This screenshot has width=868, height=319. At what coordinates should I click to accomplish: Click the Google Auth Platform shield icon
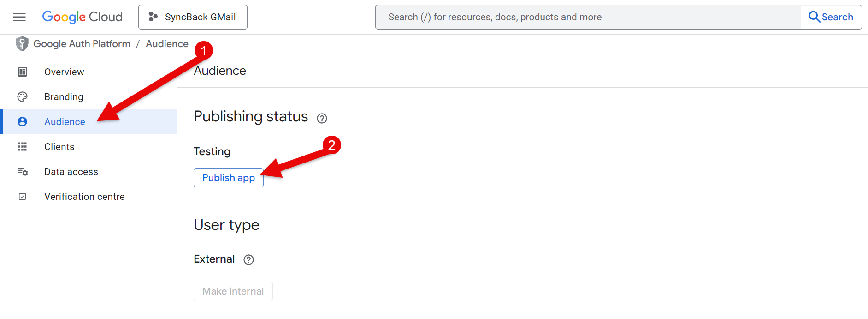coord(22,44)
